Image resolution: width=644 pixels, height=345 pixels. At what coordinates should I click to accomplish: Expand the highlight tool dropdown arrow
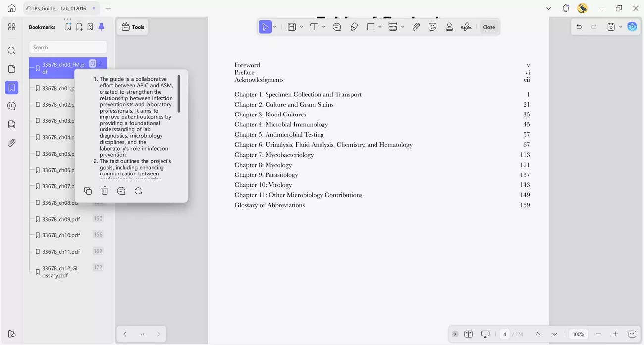tap(301, 27)
